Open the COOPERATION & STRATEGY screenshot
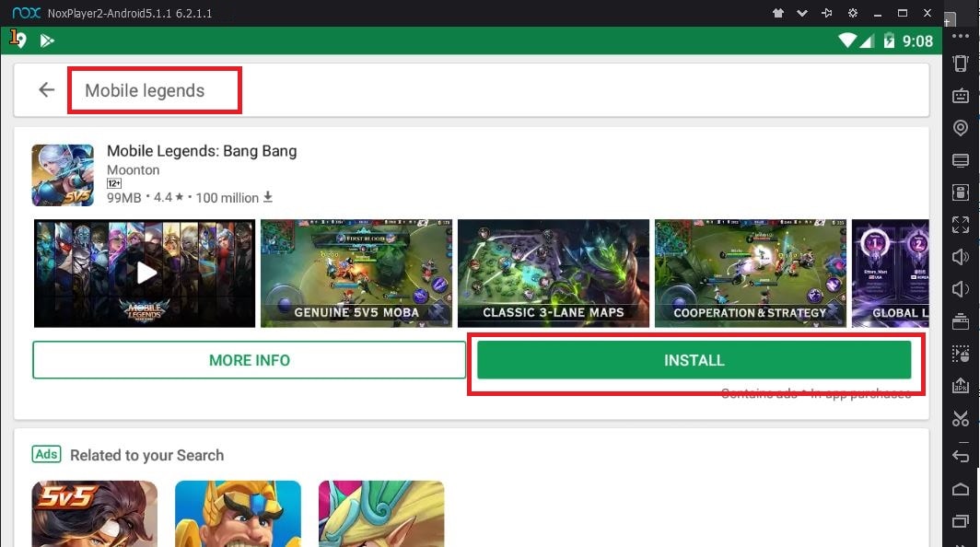980x547 pixels. 750,273
